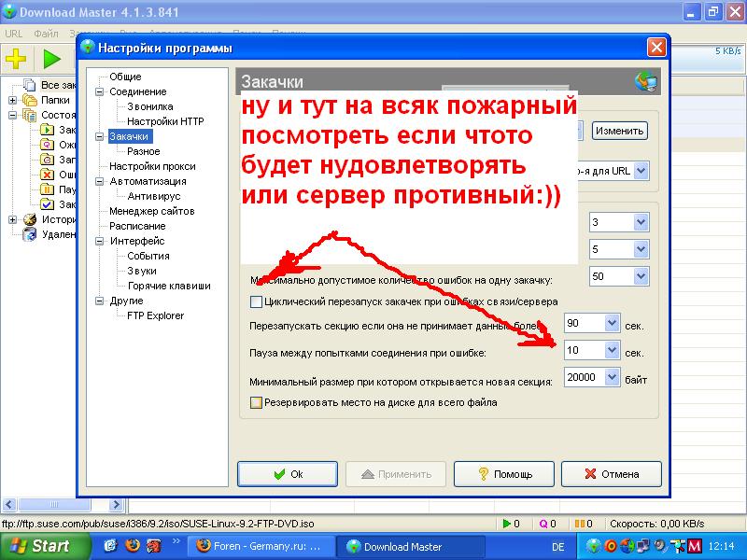Click the red-orange round icon in system tray
747x560 pixels.
tap(611, 546)
